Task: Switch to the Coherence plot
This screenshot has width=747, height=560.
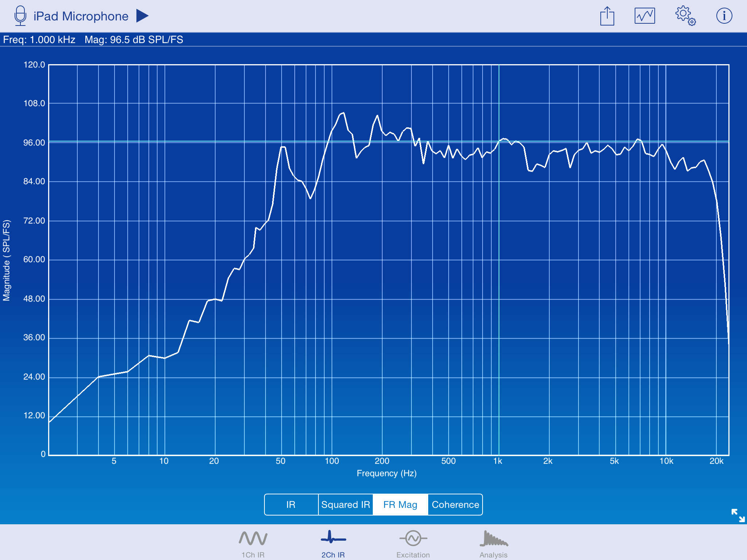Action: click(x=455, y=505)
